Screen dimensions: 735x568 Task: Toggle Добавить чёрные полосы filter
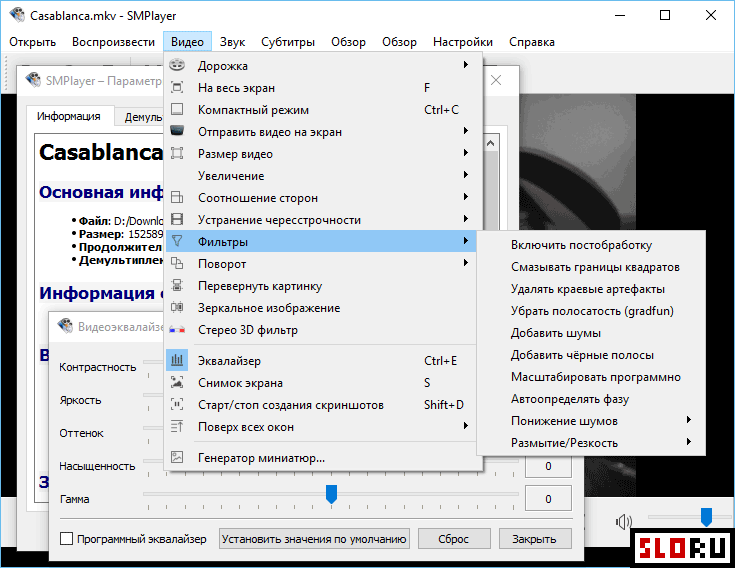pyautogui.click(x=591, y=355)
